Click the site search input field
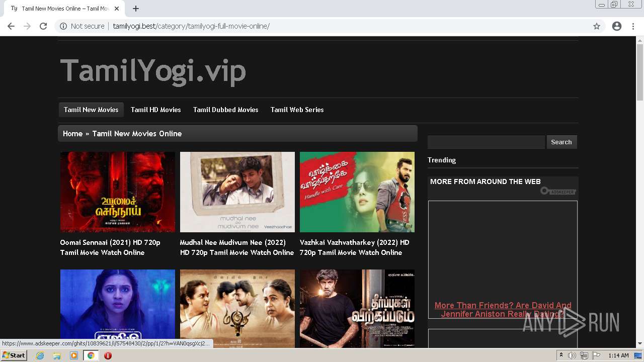 tap(486, 142)
